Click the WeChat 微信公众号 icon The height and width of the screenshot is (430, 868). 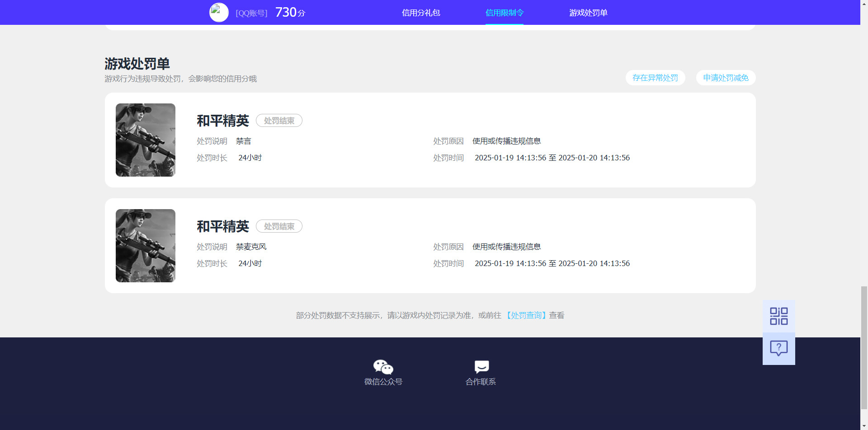(x=383, y=367)
